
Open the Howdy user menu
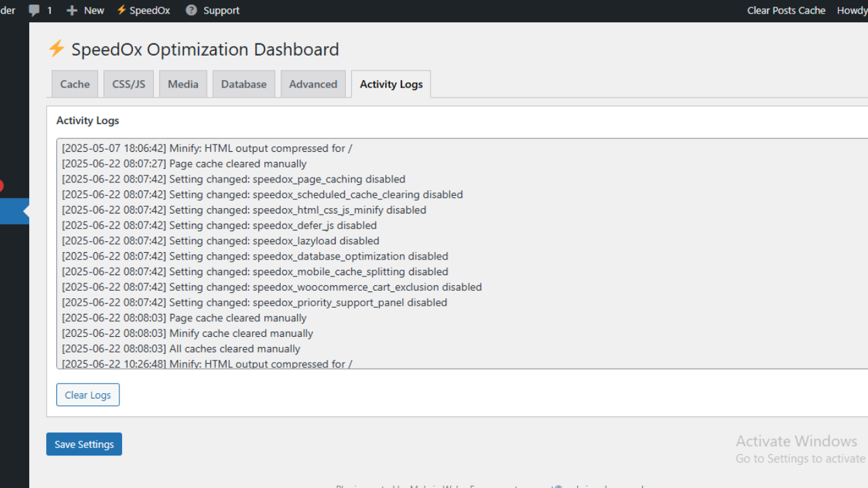click(x=852, y=10)
